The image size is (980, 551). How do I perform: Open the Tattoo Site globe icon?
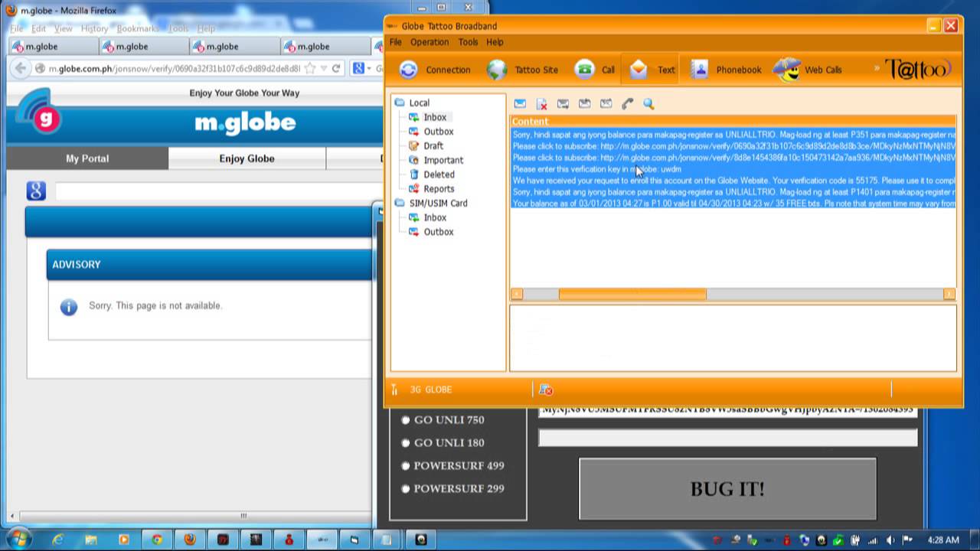[497, 70]
